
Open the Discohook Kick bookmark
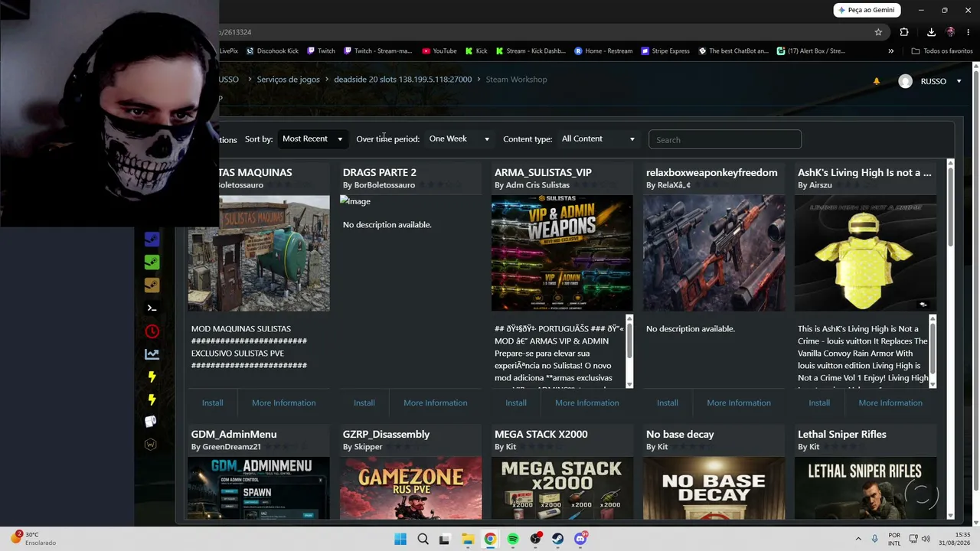273,51
